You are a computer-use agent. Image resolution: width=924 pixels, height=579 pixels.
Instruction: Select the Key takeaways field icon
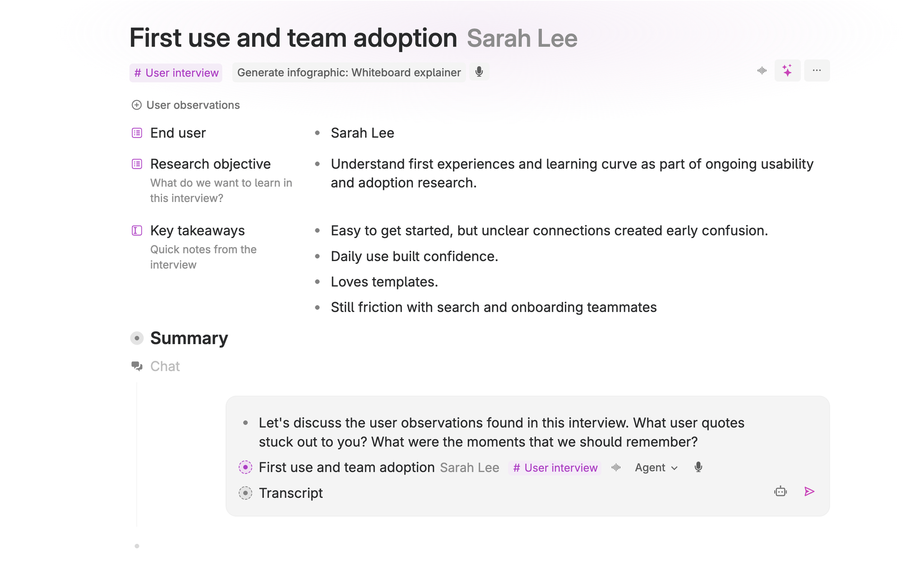coord(137,230)
